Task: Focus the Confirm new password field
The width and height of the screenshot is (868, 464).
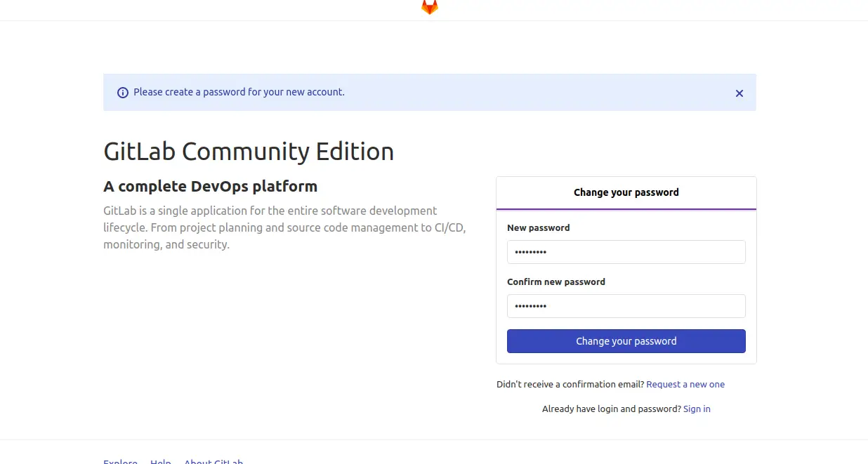Action: [626, 306]
